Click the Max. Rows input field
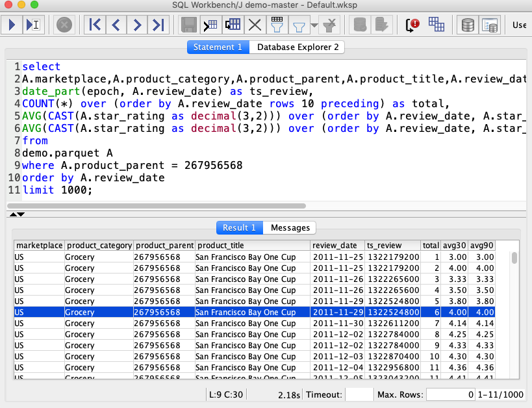Screen dimensions: 532x408 pos(450,394)
